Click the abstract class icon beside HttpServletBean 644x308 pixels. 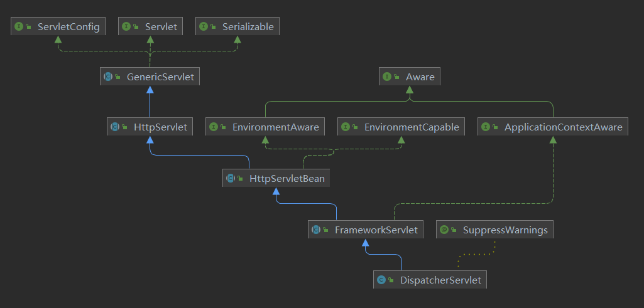[231, 178]
